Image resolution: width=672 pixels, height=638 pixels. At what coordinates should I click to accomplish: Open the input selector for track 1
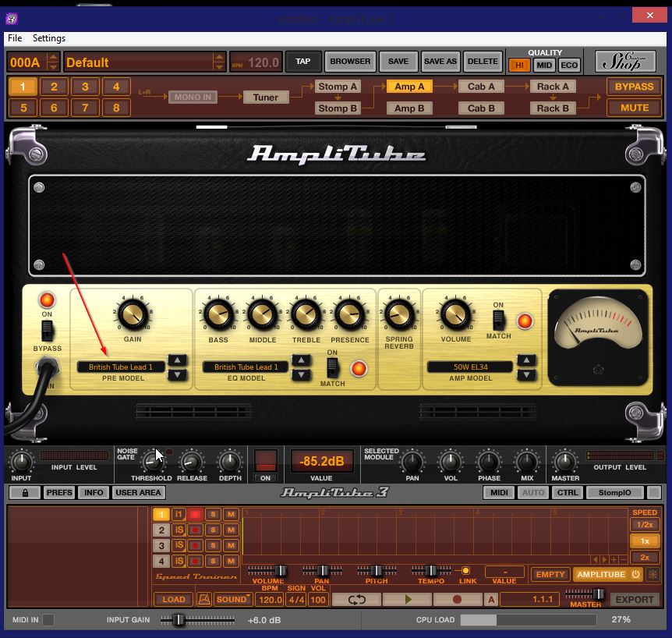[179, 514]
